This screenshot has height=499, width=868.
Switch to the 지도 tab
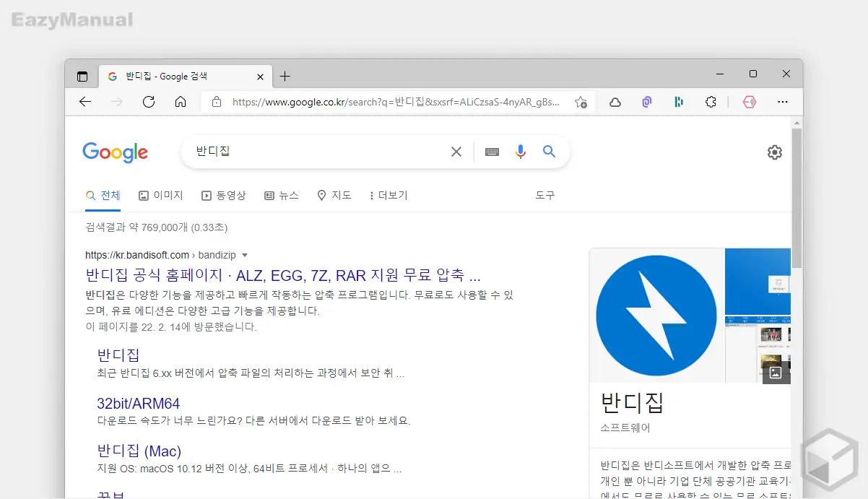tap(334, 196)
